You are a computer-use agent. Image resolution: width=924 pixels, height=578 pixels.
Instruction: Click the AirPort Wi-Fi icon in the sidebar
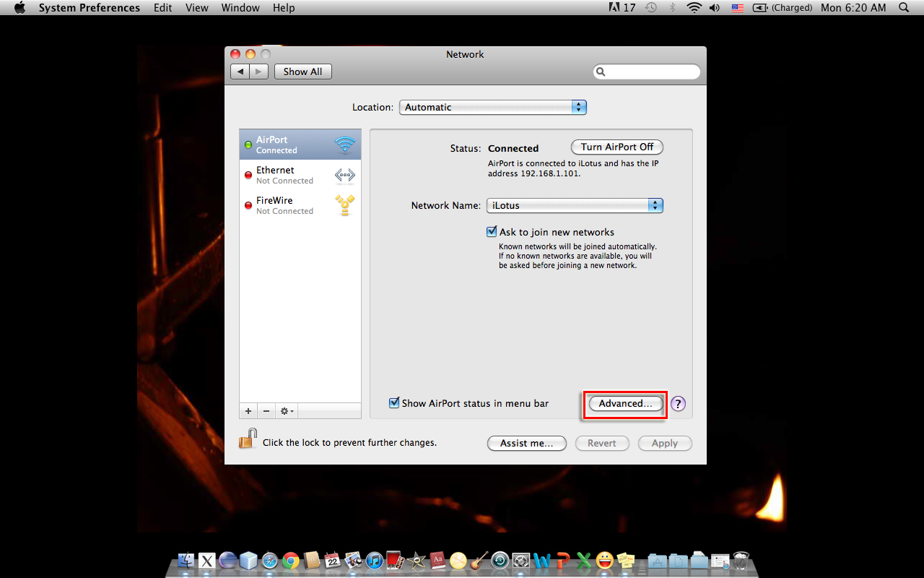point(345,144)
